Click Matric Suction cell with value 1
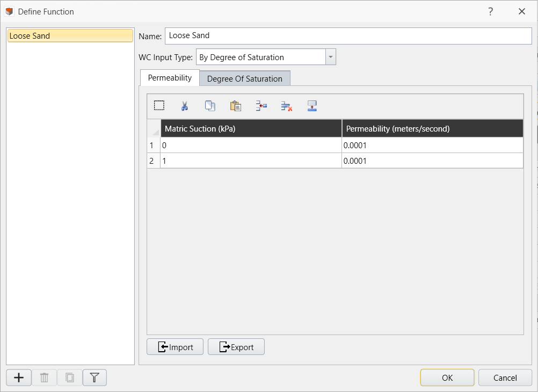Screen dimensions: 538x392 pyautogui.click(x=251, y=161)
